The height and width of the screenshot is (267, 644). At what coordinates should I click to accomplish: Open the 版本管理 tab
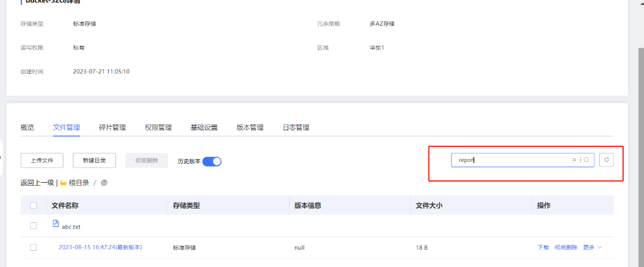250,127
